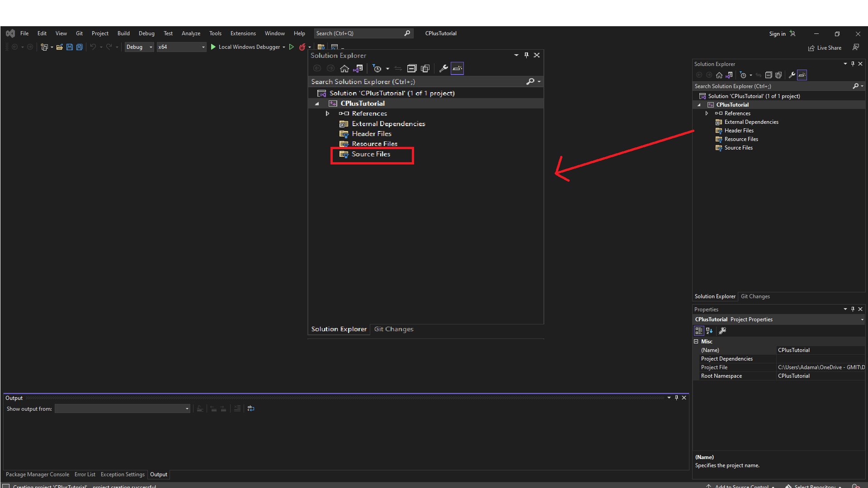The height and width of the screenshot is (488, 868).
Task: Click the wrench Properties icon in right-docked Solution Explorer
Action: [x=792, y=75]
